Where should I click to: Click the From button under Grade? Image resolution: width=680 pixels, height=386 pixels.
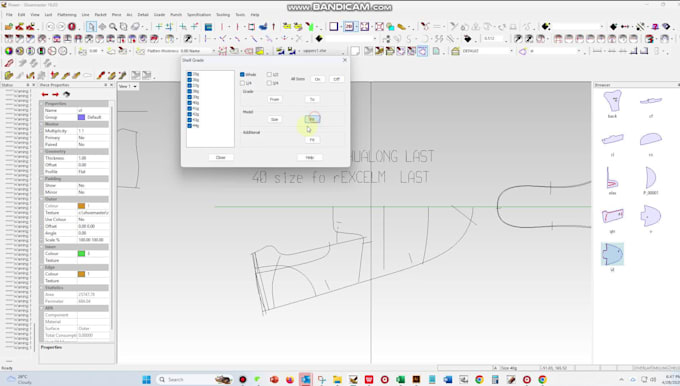(275, 99)
